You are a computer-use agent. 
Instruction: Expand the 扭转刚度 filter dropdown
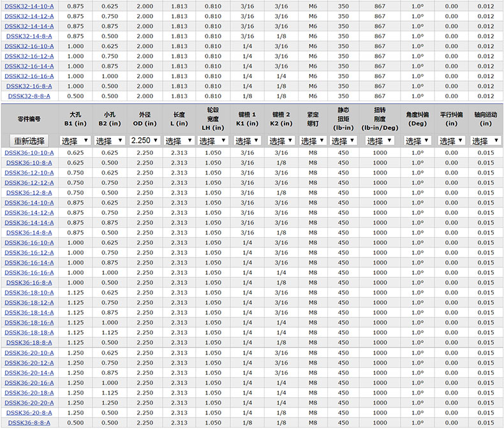click(380, 141)
